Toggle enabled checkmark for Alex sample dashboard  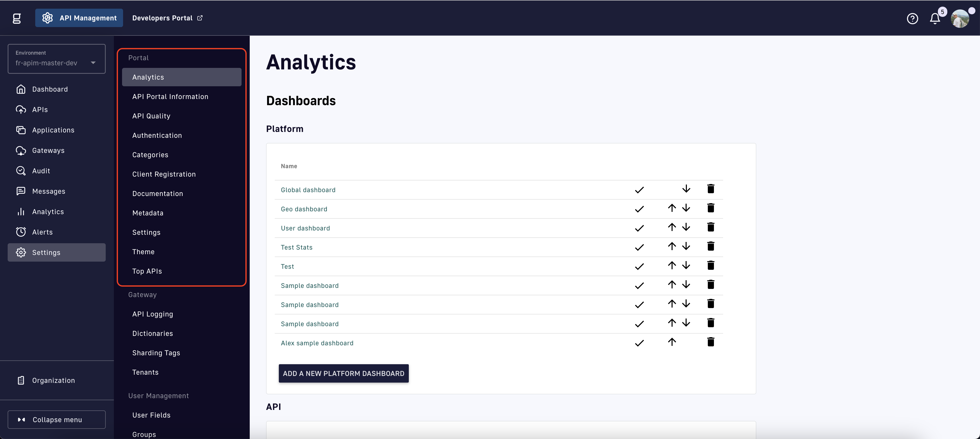click(x=639, y=343)
